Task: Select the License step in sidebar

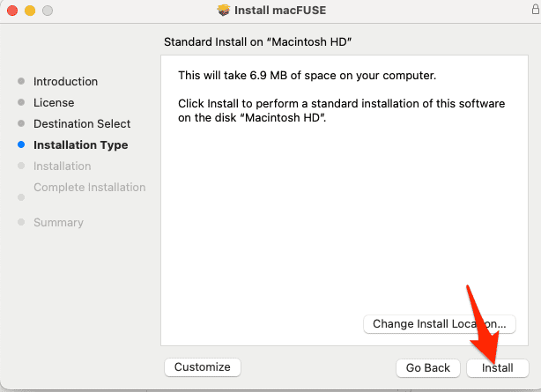Action: [x=54, y=103]
